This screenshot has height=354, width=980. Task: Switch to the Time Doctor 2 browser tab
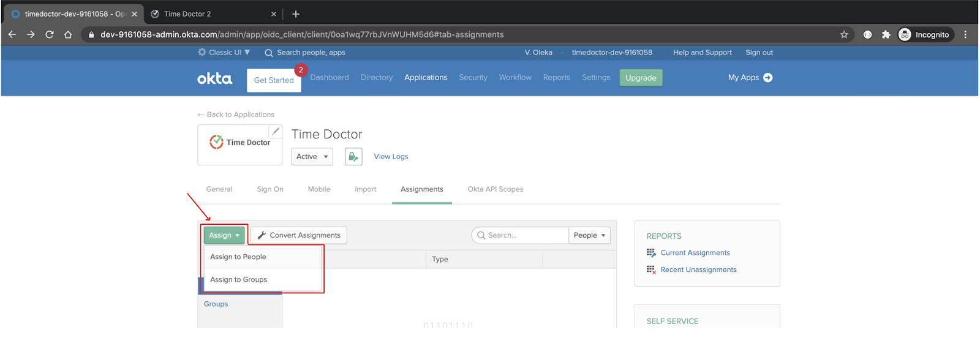coord(187,13)
